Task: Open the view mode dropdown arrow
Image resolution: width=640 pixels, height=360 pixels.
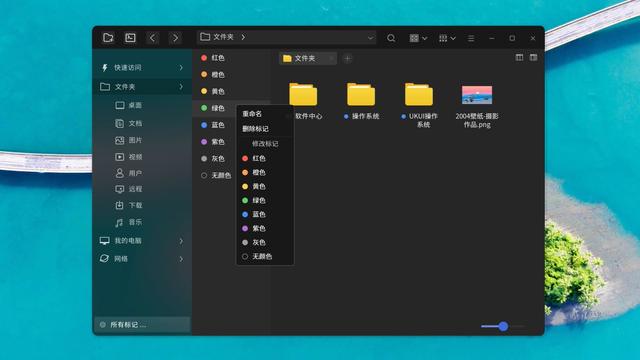Action: click(424, 38)
